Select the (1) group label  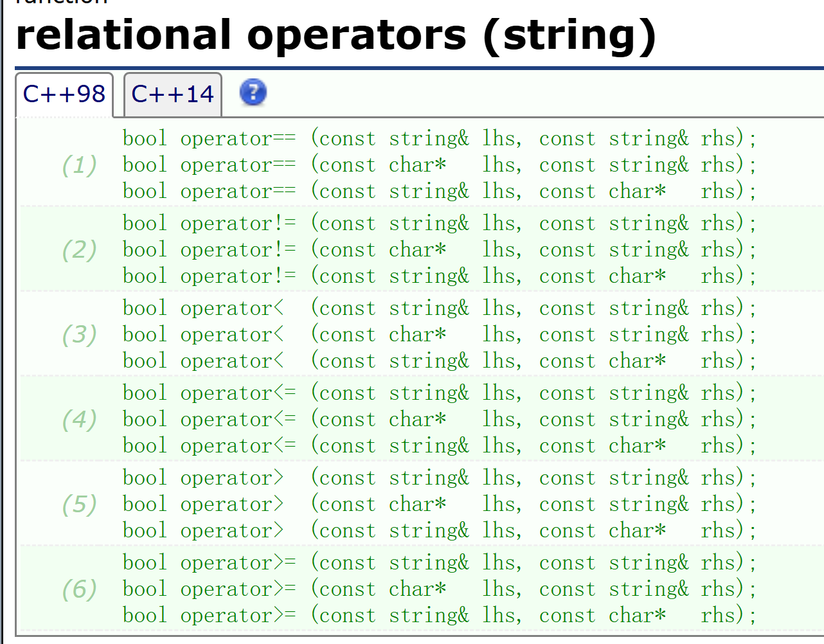coord(80,165)
